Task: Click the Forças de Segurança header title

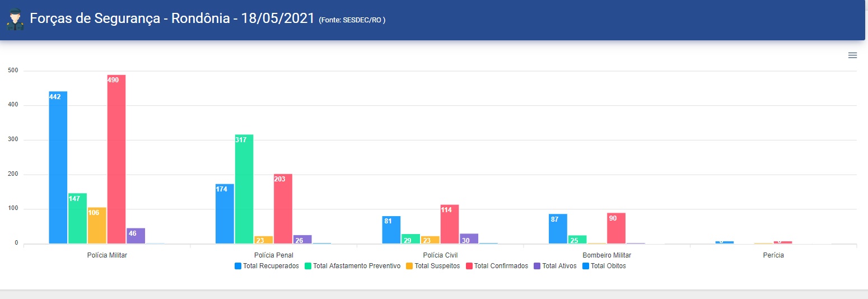Action: pos(171,18)
